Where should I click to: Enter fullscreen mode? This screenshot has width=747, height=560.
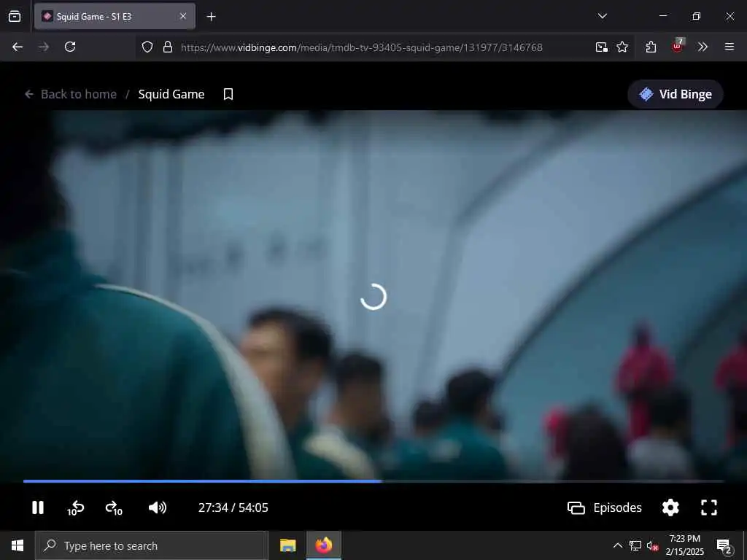pyautogui.click(x=709, y=507)
